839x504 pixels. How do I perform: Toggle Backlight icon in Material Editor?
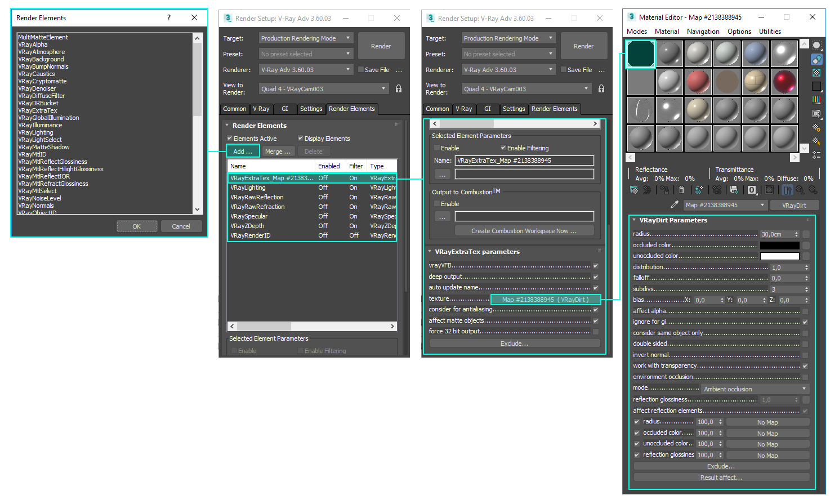pyautogui.click(x=816, y=59)
